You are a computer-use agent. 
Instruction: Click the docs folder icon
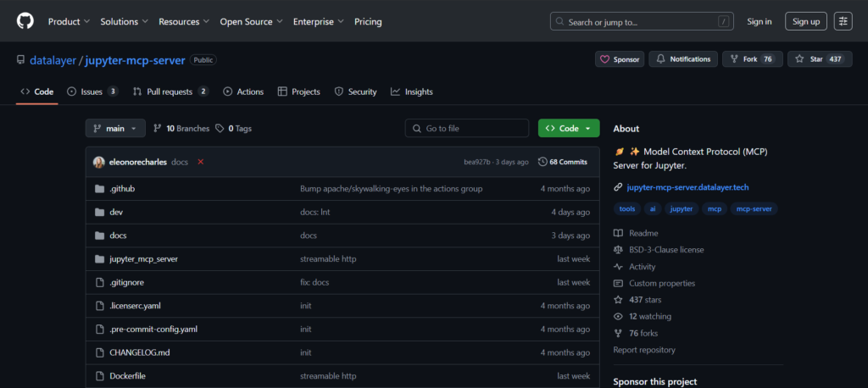coord(100,236)
